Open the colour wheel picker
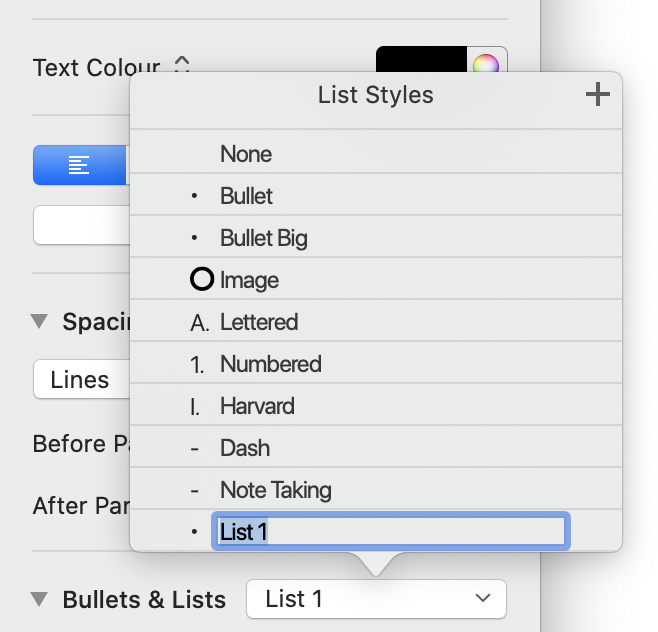Viewport: 658px width, 632px height. (486, 66)
